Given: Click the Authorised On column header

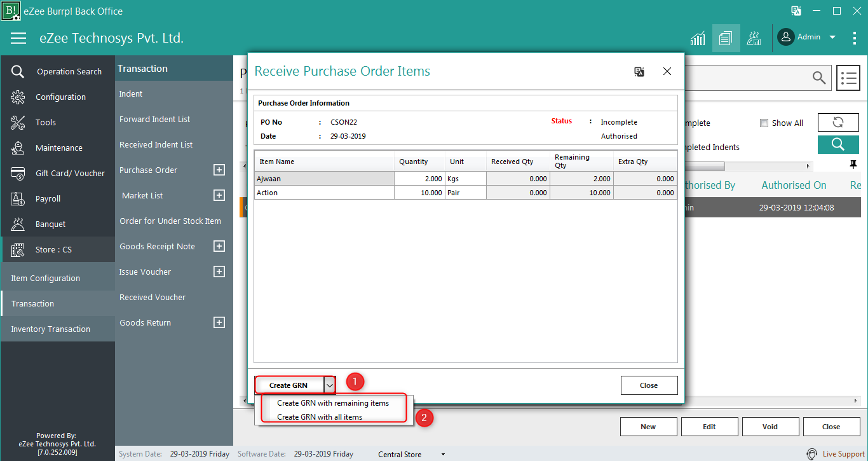Looking at the screenshot, I should 794,185.
